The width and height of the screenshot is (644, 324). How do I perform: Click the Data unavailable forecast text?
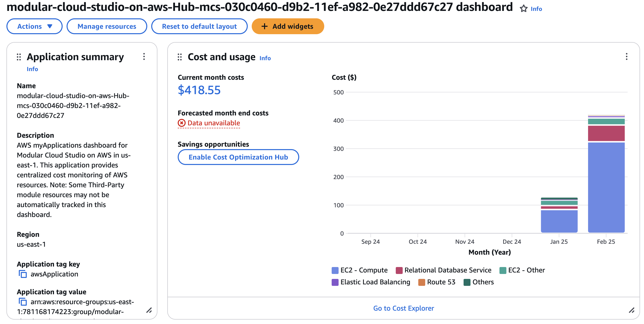214,123
